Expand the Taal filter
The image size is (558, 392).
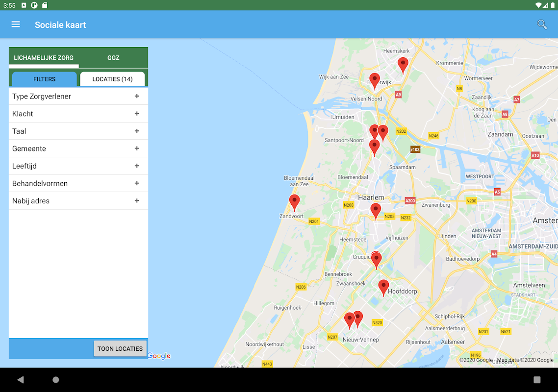click(x=78, y=131)
